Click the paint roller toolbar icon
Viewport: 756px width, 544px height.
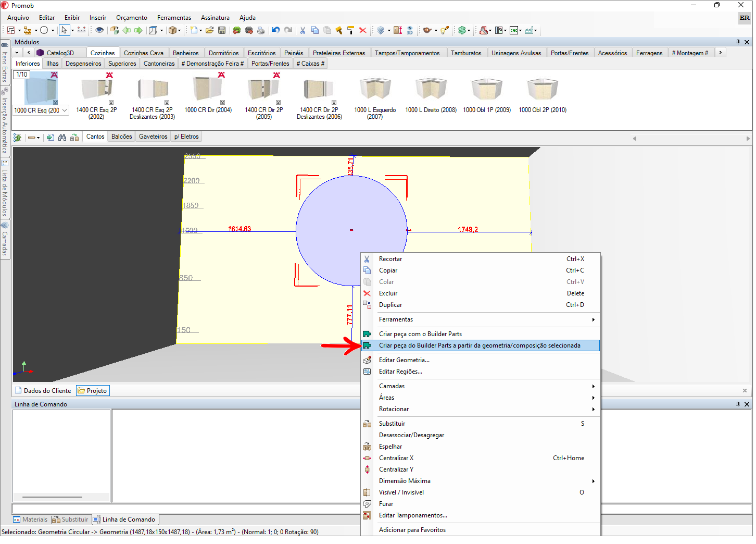(x=350, y=30)
